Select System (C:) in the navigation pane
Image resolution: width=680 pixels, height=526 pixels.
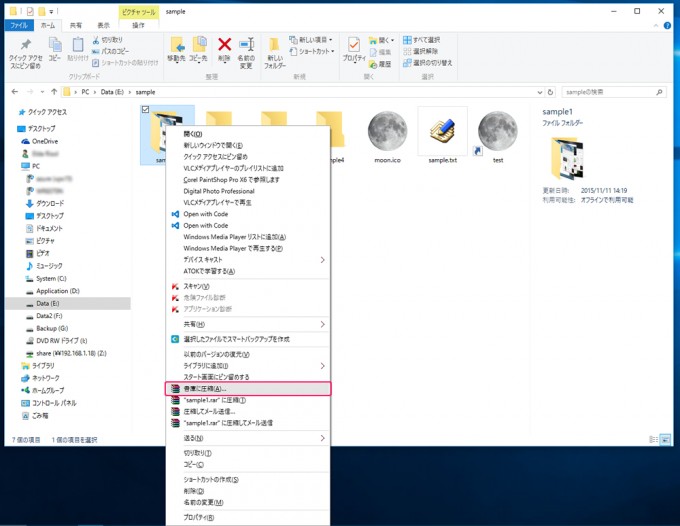tap(46, 278)
